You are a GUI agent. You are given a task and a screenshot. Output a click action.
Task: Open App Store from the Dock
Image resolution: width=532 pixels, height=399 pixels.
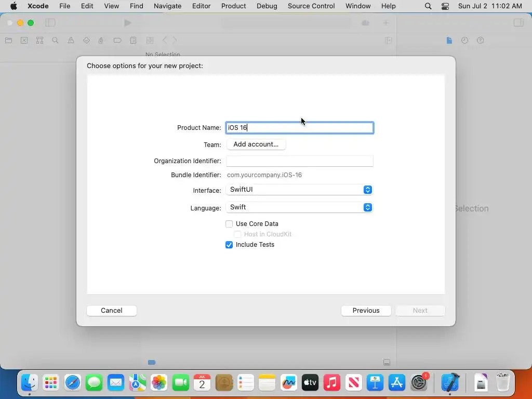coord(396,383)
